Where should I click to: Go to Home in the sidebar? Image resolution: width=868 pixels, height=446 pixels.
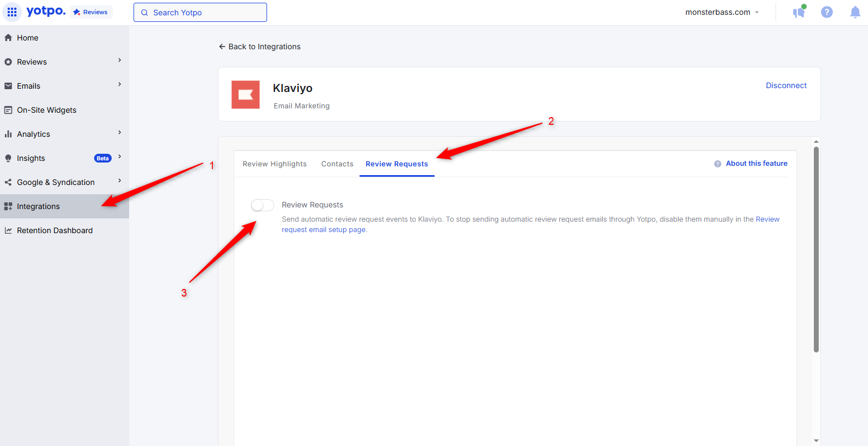click(x=65, y=38)
